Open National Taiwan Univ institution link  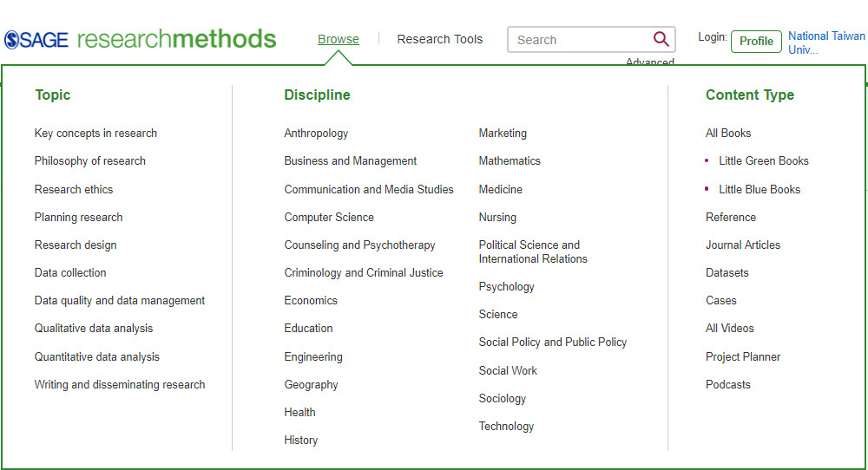(826, 42)
